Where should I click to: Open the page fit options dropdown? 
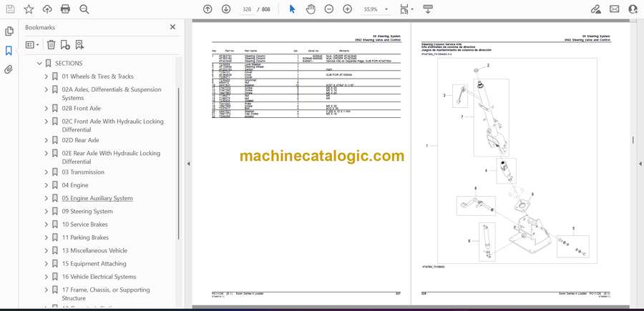pos(406,9)
